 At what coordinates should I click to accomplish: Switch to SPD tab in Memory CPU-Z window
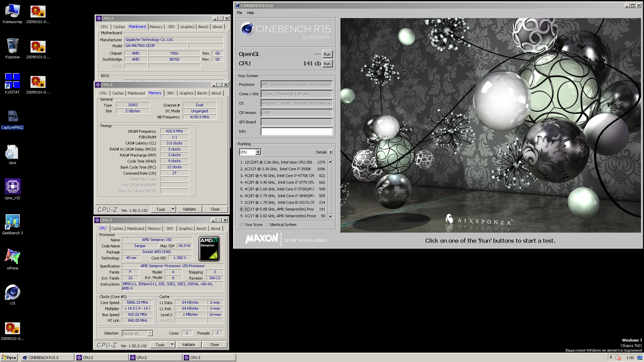click(170, 93)
